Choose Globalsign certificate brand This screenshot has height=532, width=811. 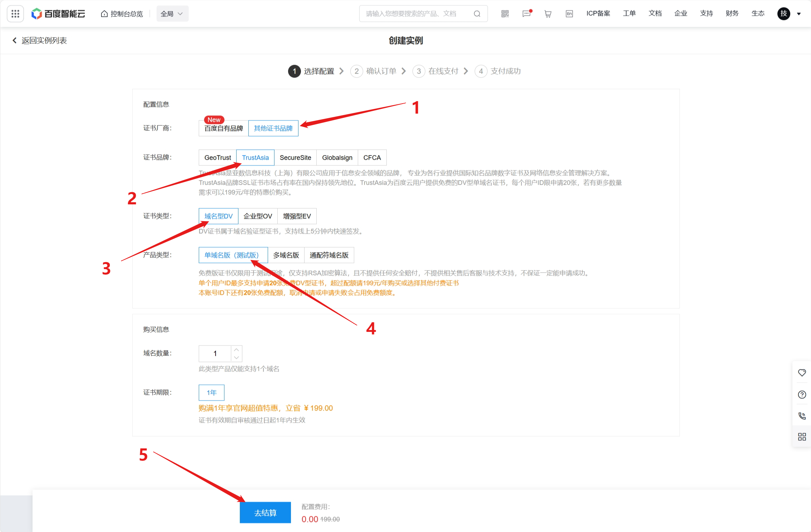coord(337,158)
